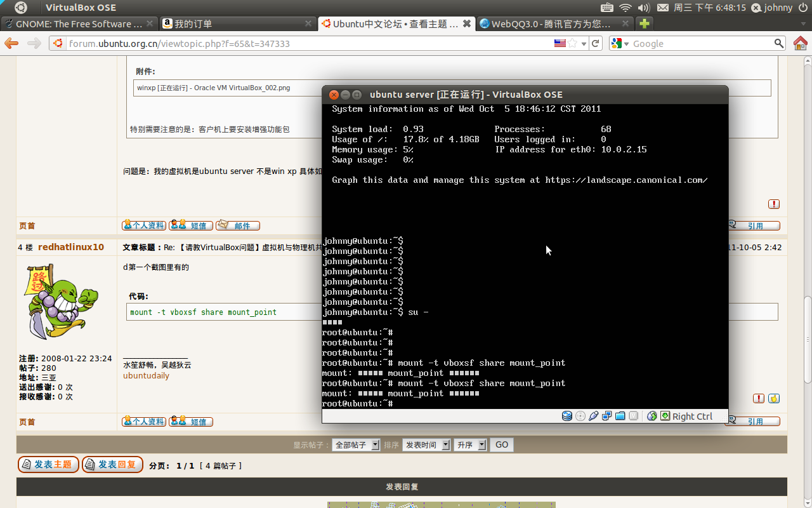Click redhatlinux10's avatar image
The width and height of the screenshot is (812, 508).
[62, 302]
